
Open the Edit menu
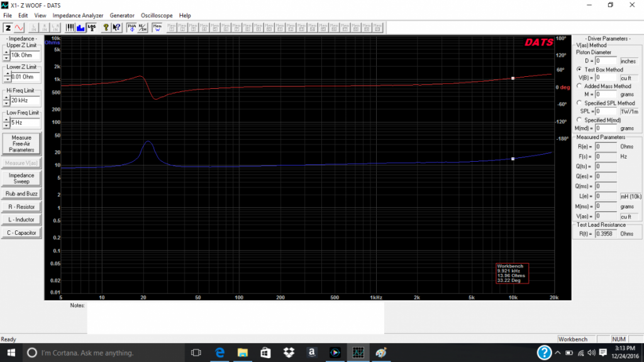click(x=23, y=15)
